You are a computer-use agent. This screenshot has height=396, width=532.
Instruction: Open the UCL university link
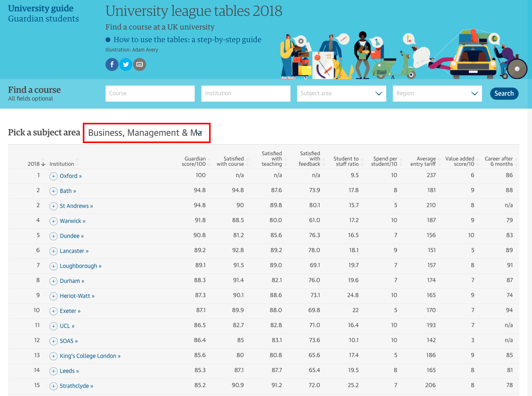67,326
